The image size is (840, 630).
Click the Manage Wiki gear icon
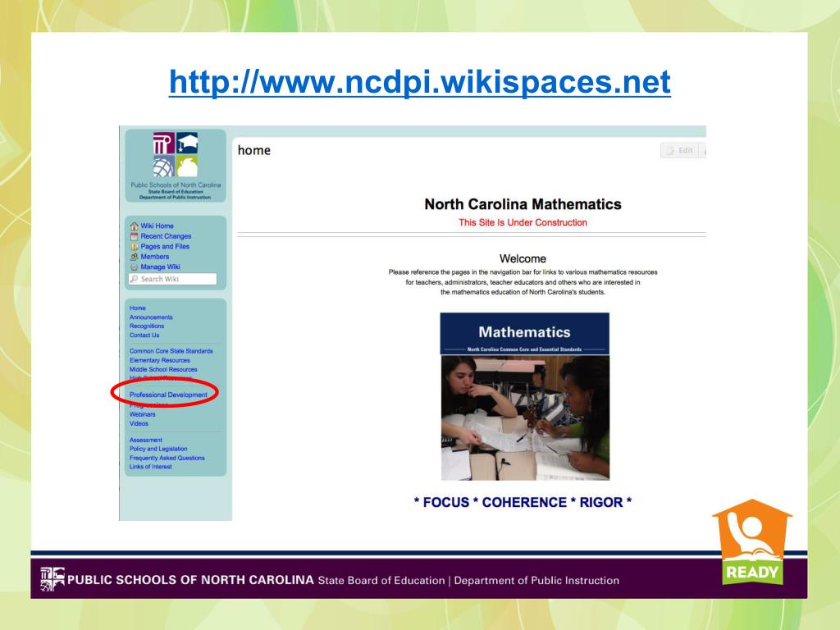point(134,267)
